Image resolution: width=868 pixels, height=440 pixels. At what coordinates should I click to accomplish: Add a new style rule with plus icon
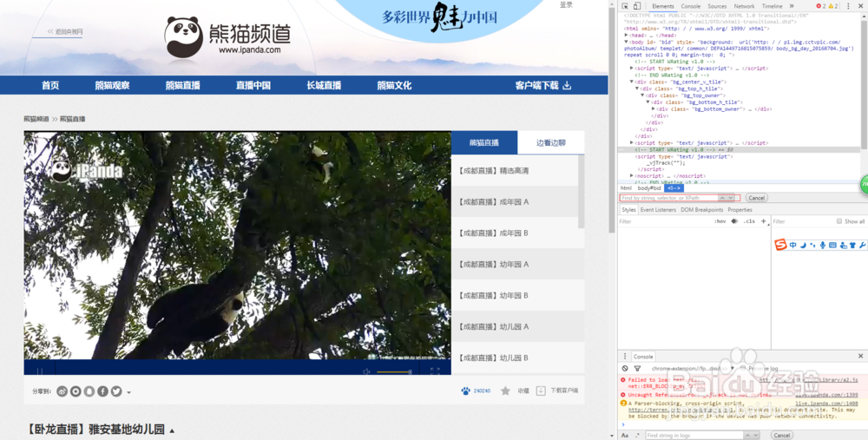point(763,221)
